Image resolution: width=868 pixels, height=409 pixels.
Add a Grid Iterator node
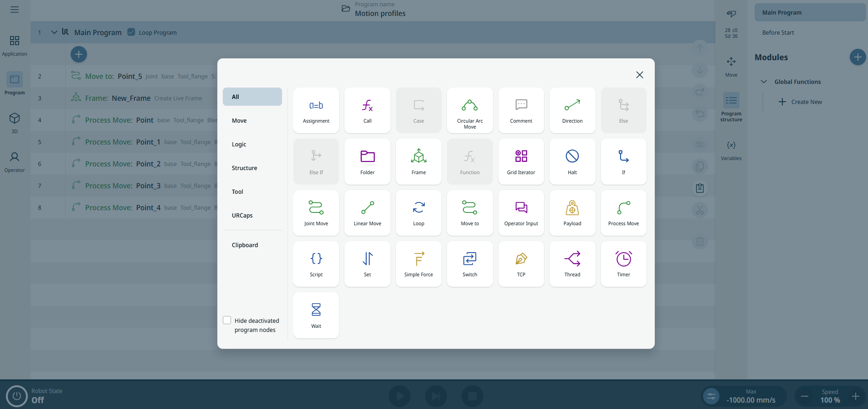521,162
